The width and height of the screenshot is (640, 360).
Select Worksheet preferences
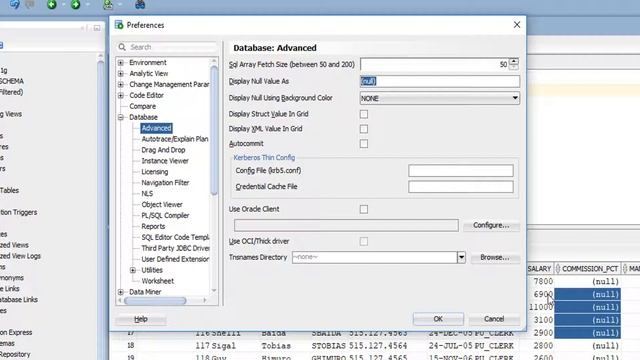(x=158, y=281)
